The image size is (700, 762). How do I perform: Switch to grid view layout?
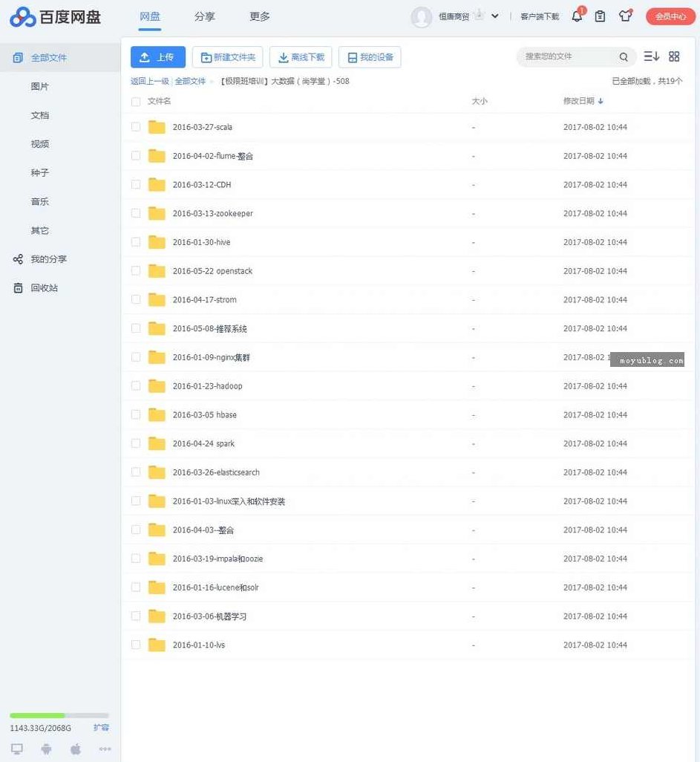673,56
